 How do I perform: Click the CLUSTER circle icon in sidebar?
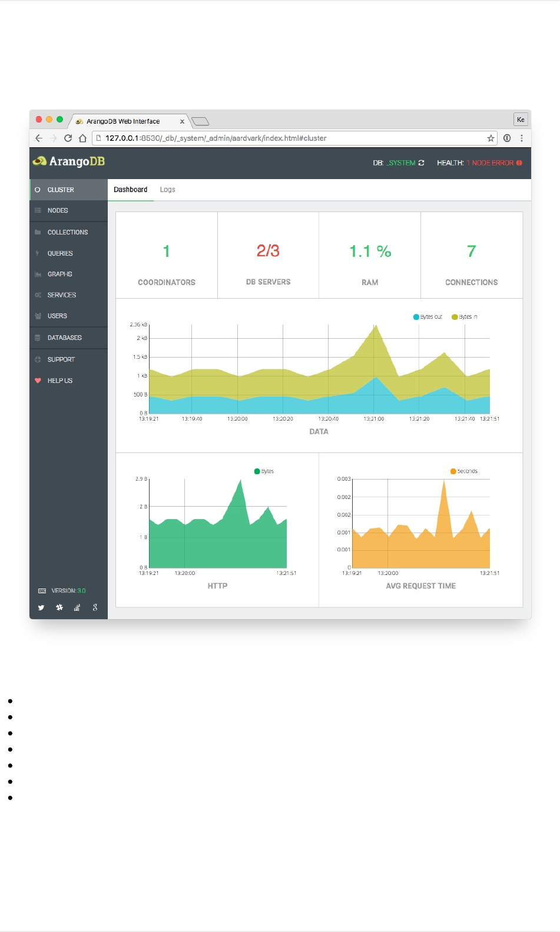38,190
